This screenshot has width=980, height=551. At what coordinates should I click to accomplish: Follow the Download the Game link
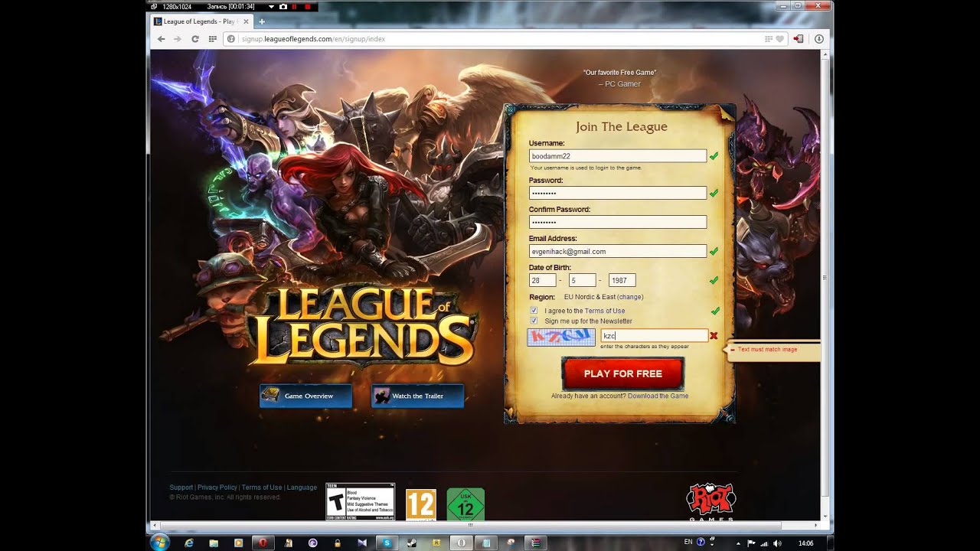pos(658,396)
